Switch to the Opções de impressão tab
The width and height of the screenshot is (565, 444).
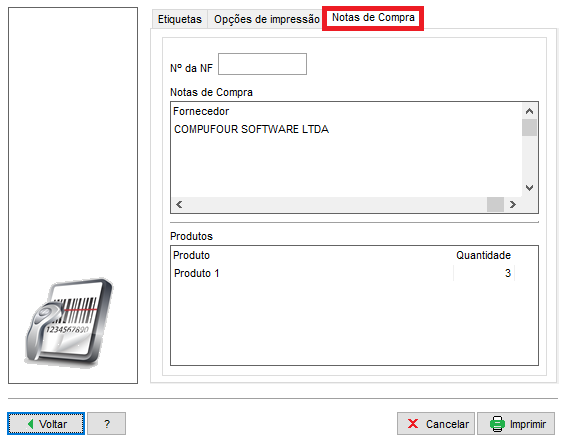coord(266,19)
